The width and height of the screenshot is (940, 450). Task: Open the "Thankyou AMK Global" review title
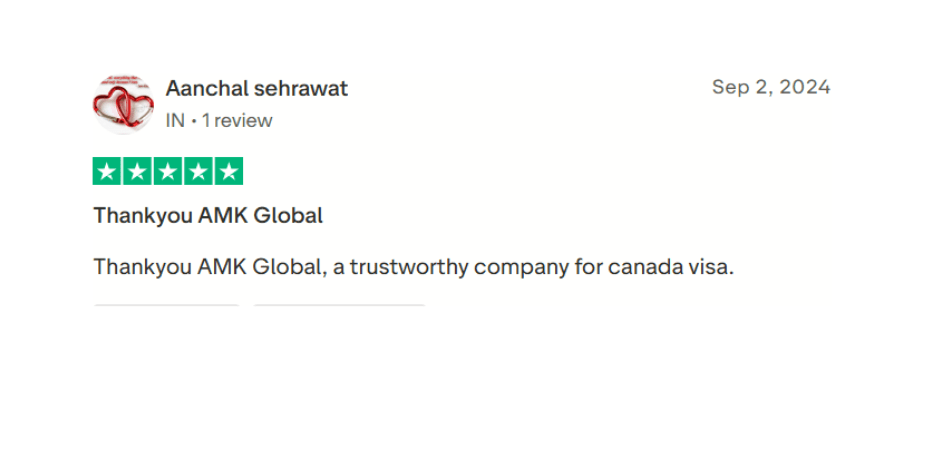208,215
